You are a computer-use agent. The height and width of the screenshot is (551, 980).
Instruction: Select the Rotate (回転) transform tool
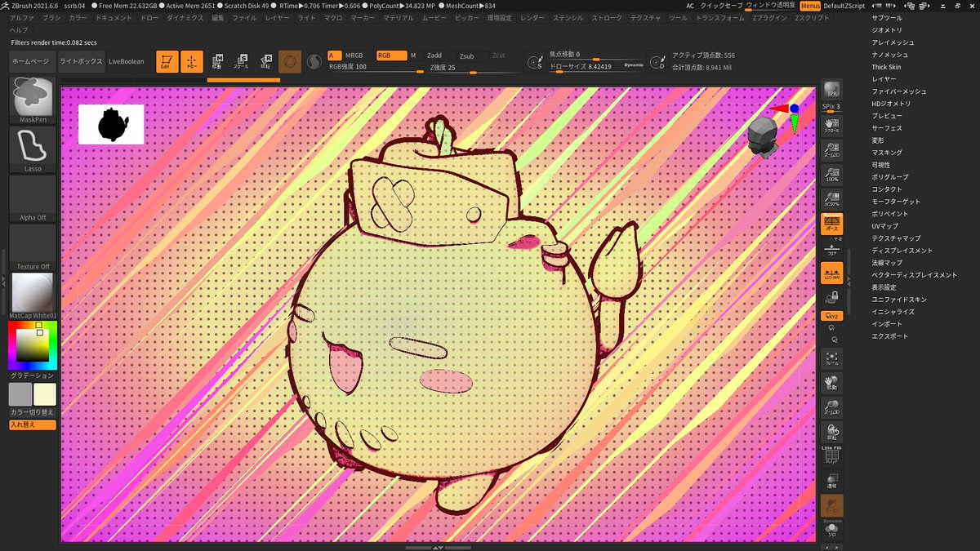tap(266, 61)
